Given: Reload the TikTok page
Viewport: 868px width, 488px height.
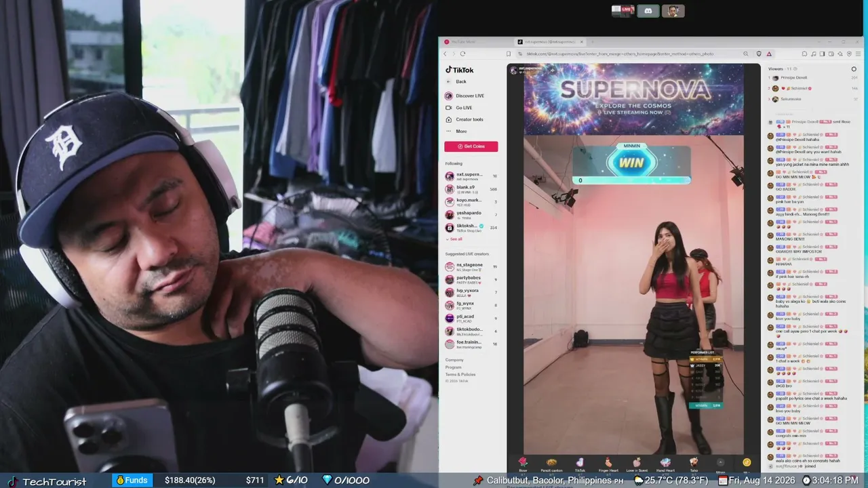Looking at the screenshot, I should point(462,54).
